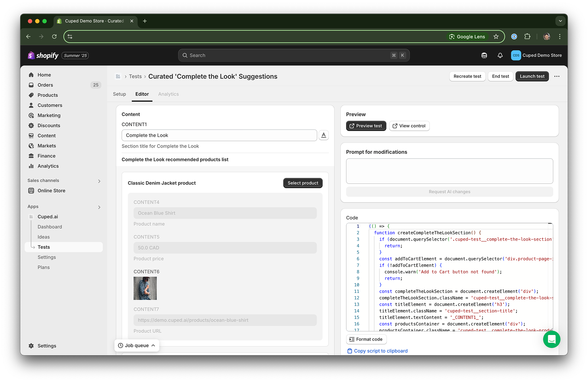This screenshot has width=588, height=382.
Task: Open the browser extensions puzzle icon
Action: [x=527, y=37]
